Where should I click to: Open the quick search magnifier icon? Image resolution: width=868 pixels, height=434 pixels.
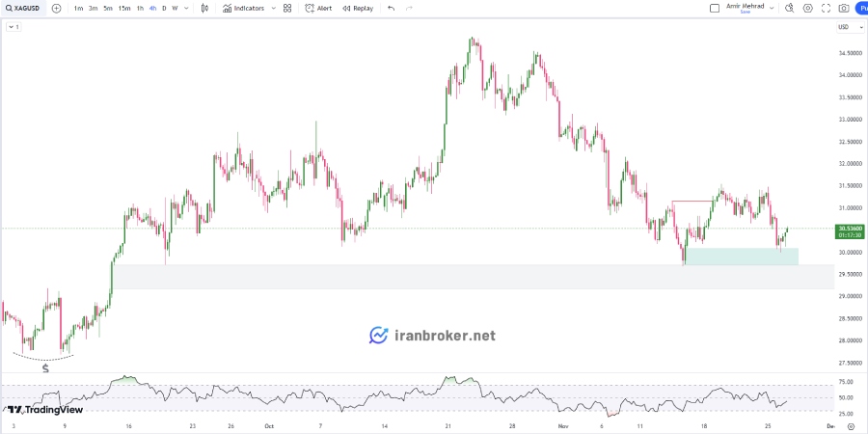pos(789,9)
